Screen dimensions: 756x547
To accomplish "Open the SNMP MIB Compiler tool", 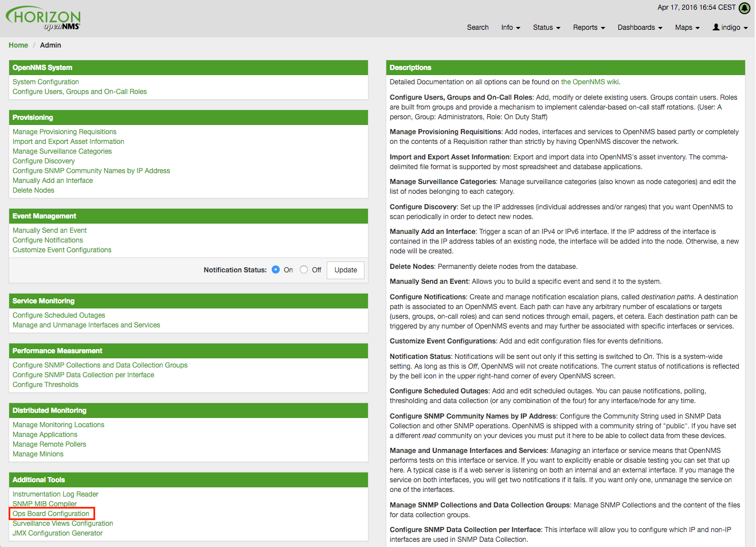I will [x=44, y=503].
